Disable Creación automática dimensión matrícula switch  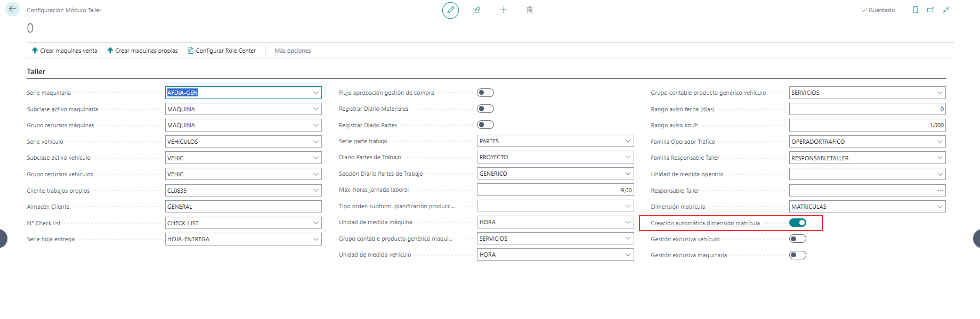coord(798,223)
